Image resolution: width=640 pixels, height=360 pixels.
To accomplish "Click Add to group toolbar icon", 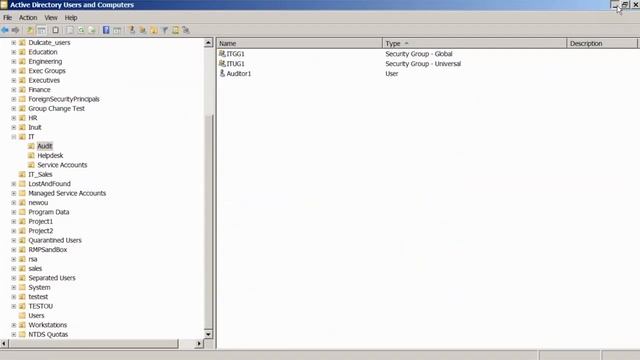I will point(186,30).
